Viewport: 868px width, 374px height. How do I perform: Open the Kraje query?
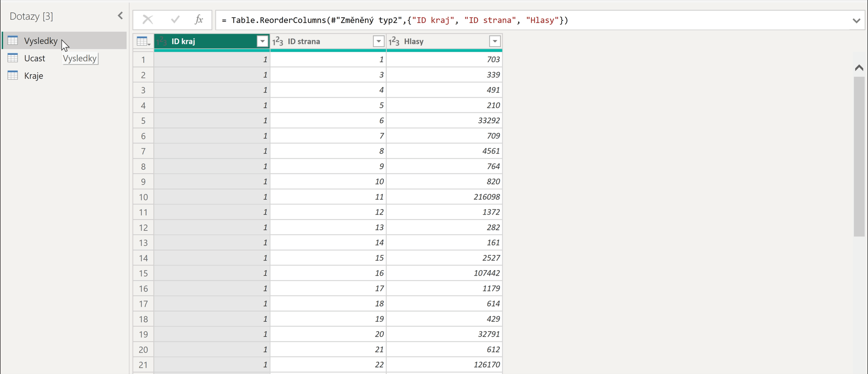click(x=33, y=75)
